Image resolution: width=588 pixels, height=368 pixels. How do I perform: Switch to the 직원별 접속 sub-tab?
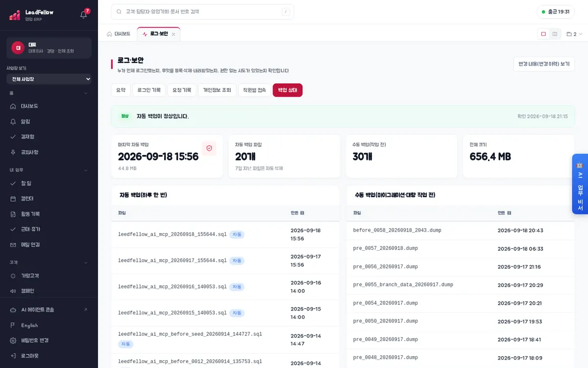[x=255, y=90]
